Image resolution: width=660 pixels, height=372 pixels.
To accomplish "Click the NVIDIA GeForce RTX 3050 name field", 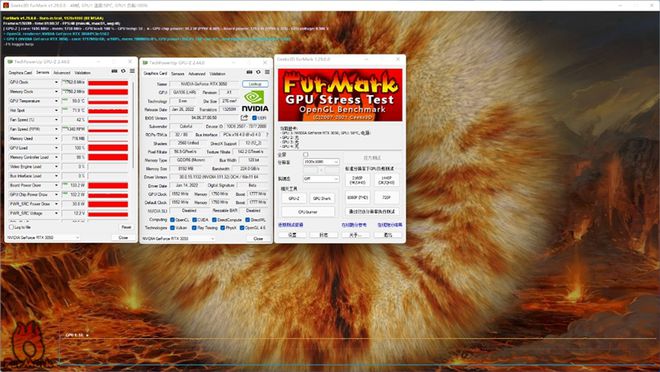I will click(x=205, y=84).
